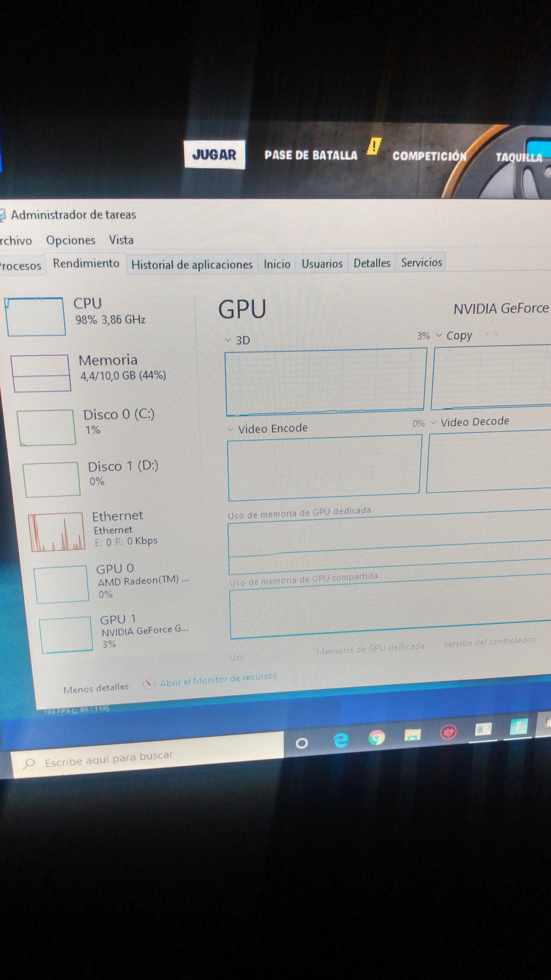The height and width of the screenshot is (980, 551).
Task: Open the Opciones menu
Action: [x=71, y=240]
